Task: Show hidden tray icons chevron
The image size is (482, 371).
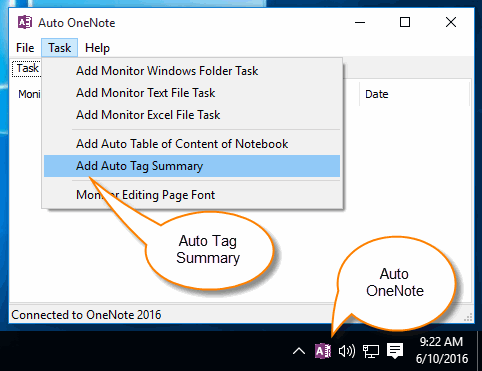Action: (299, 351)
